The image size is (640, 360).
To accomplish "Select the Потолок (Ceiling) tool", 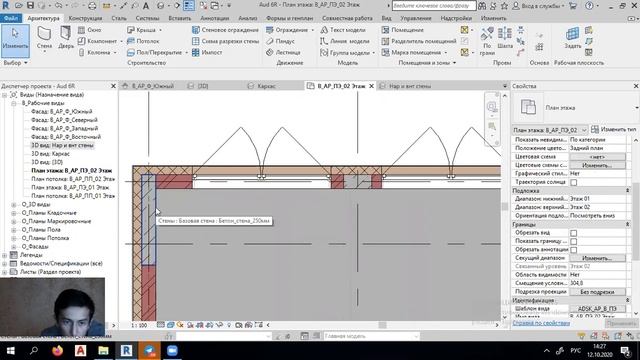I will [143, 41].
